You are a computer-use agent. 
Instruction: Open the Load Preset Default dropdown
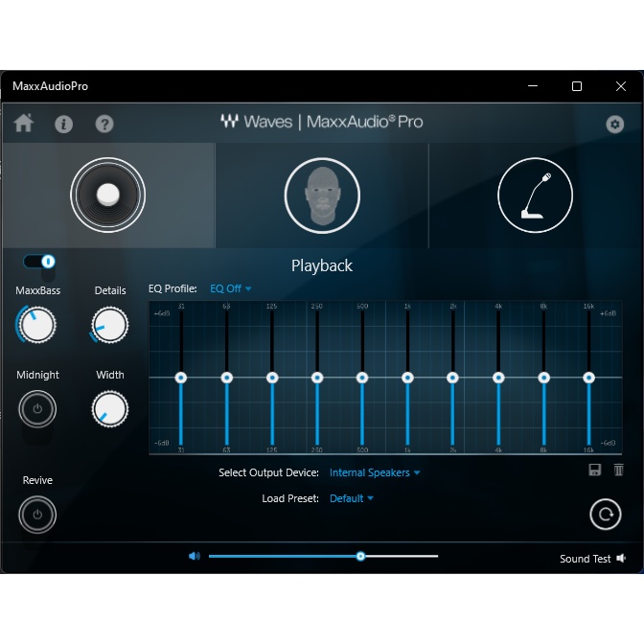tap(352, 498)
